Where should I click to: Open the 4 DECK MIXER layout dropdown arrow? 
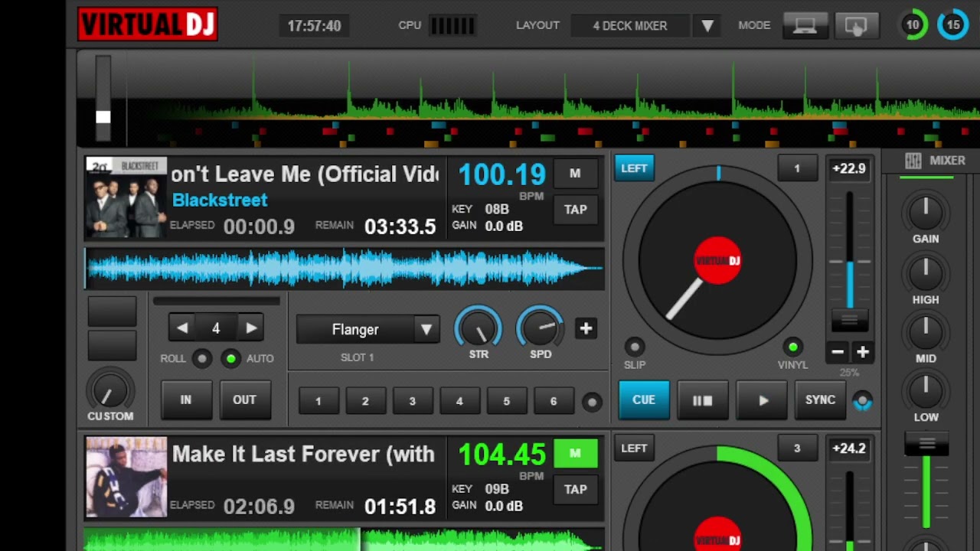tap(707, 25)
